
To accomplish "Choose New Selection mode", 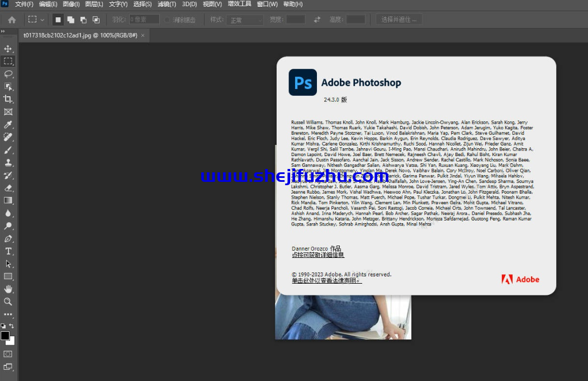I will pyautogui.click(x=58, y=20).
